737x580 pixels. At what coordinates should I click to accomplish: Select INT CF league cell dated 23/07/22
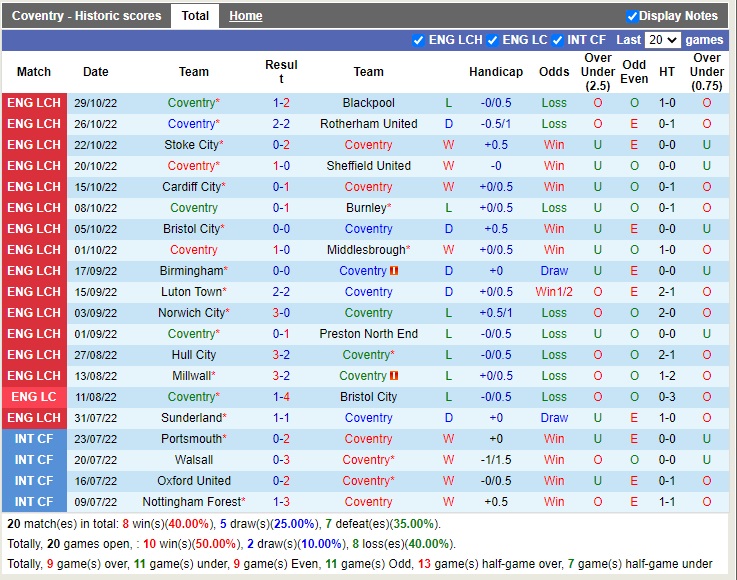coord(34,439)
